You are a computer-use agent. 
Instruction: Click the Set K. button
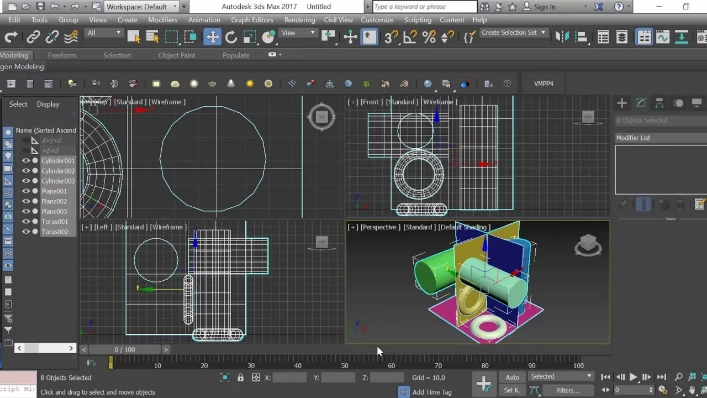512,390
